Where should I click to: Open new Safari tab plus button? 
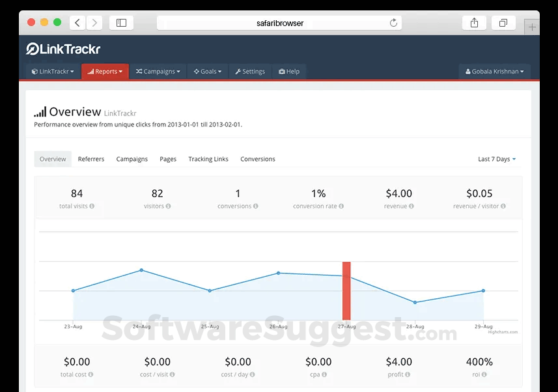(x=533, y=27)
